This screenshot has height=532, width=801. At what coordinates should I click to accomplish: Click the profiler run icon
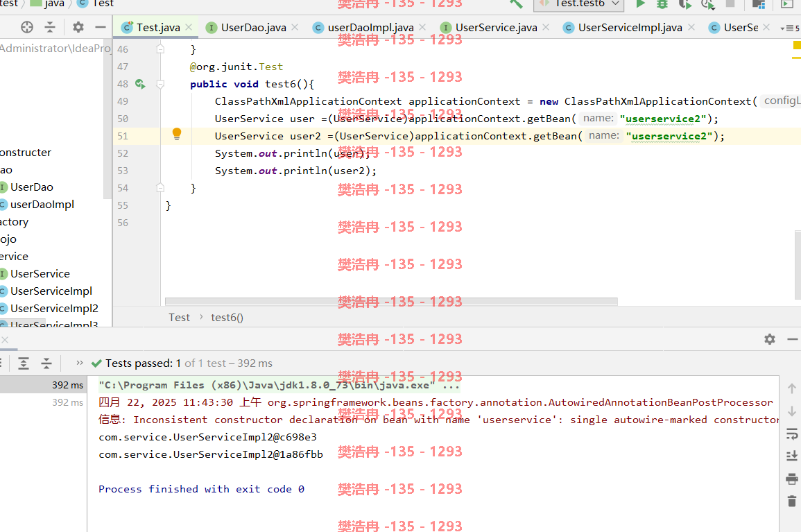point(707,4)
